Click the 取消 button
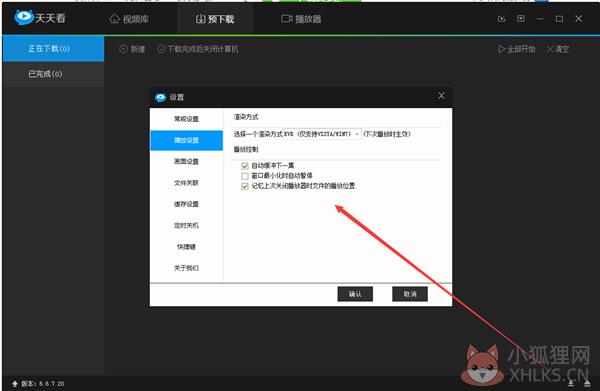The height and width of the screenshot is (391, 600). pyautogui.click(x=410, y=294)
